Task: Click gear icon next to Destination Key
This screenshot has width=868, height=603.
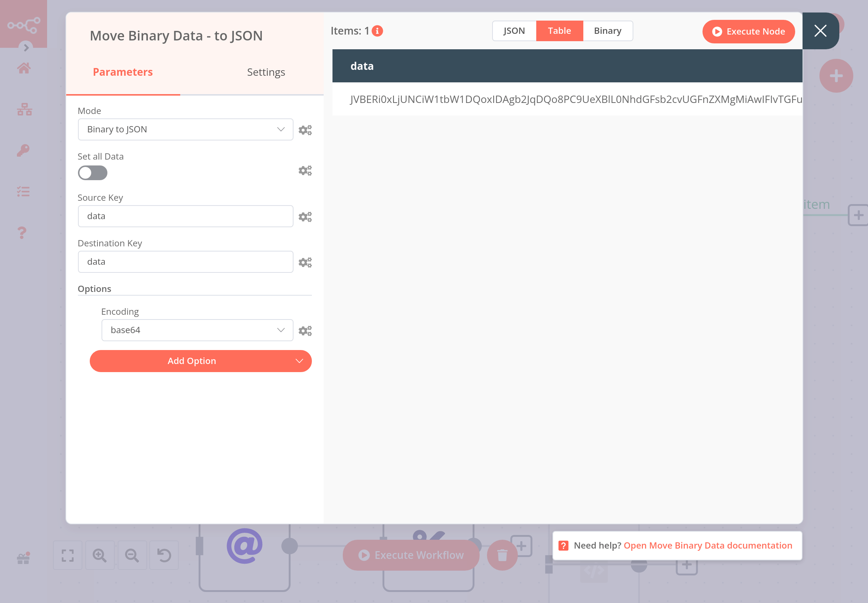Action: (305, 262)
